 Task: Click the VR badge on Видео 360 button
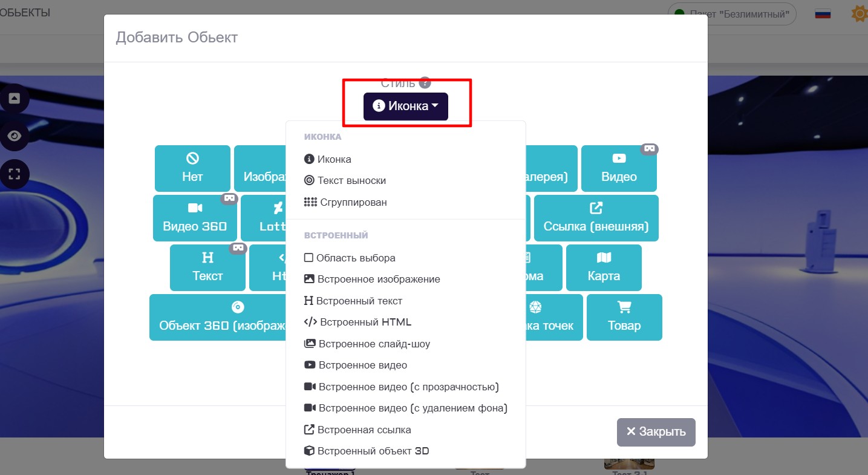pyautogui.click(x=229, y=198)
